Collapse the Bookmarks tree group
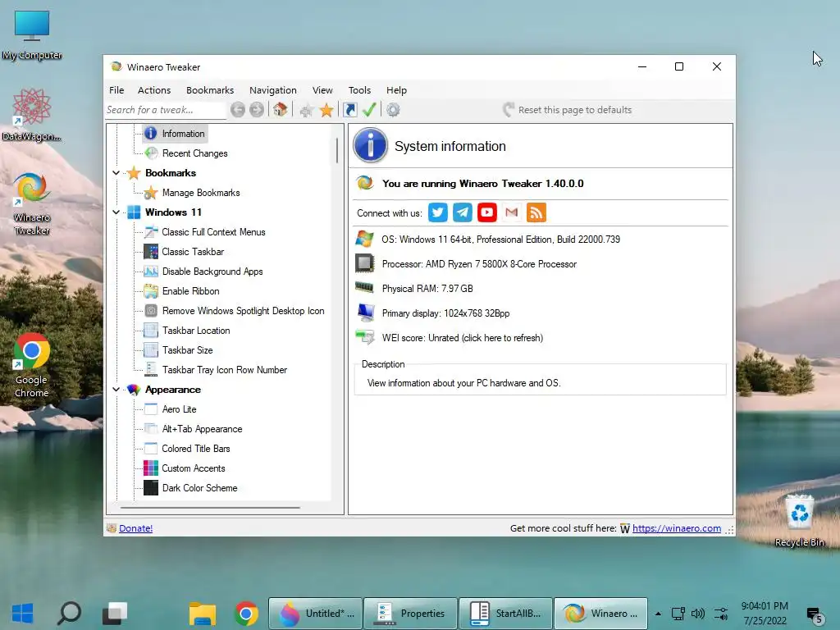Image resolution: width=840 pixels, height=630 pixels. click(x=116, y=173)
